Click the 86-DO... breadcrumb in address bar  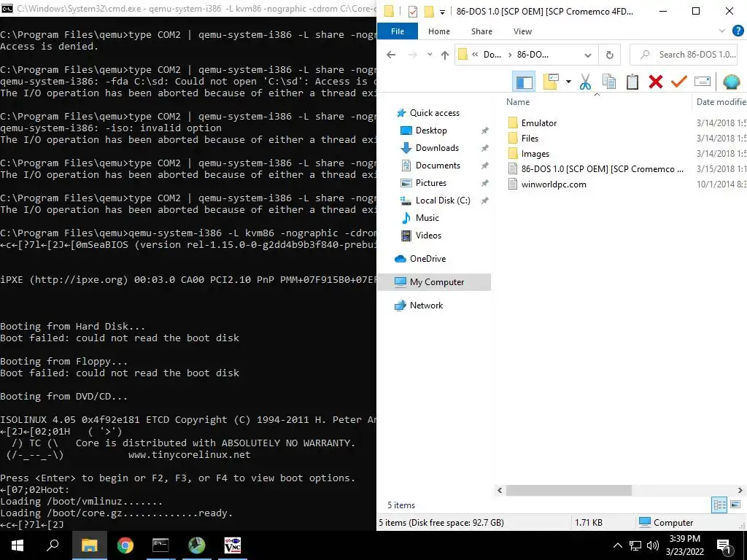coord(533,55)
